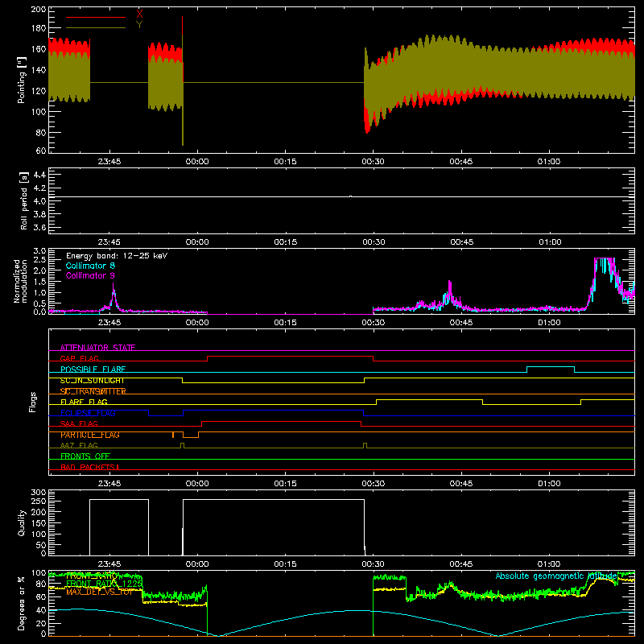Click the BAD_PACKETS flag label
Image resolution: width=644 pixels, height=644 pixels.
[89, 467]
